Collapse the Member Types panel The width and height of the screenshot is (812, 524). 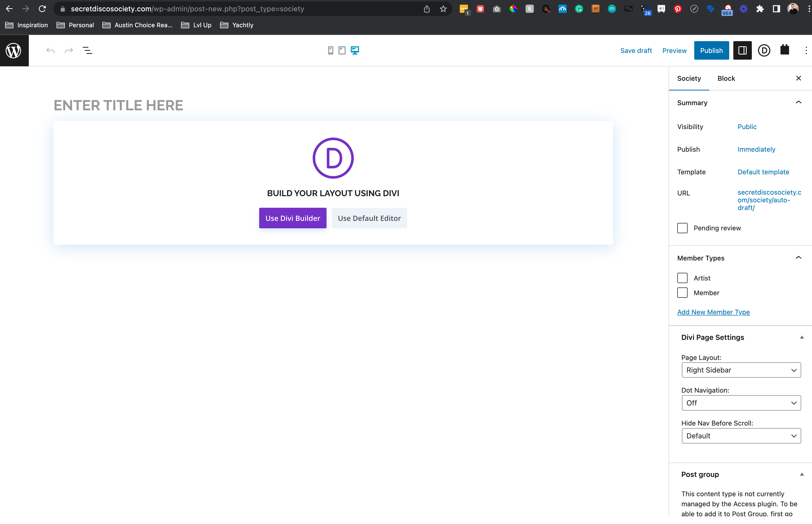pos(798,258)
